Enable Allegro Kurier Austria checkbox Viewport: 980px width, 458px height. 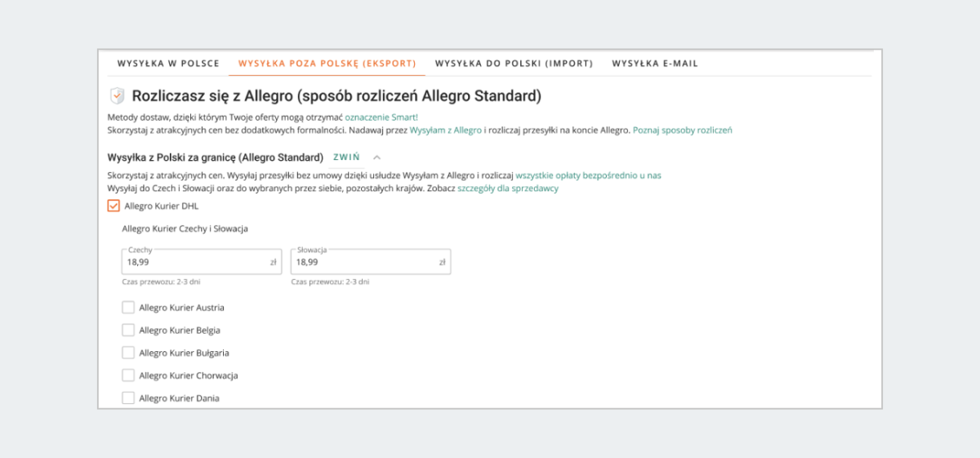click(x=128, y=308)
